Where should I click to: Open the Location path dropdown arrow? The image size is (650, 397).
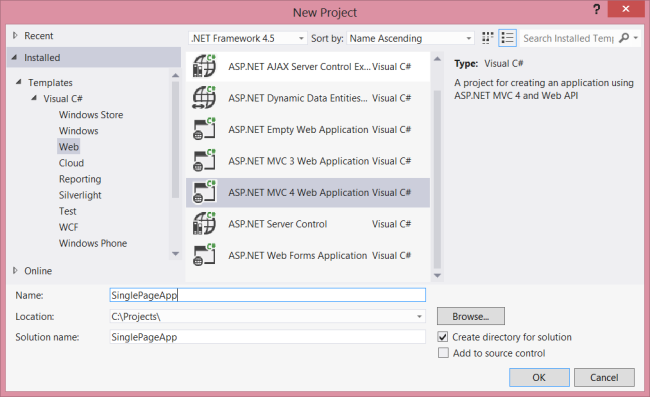tap(419, 317)
